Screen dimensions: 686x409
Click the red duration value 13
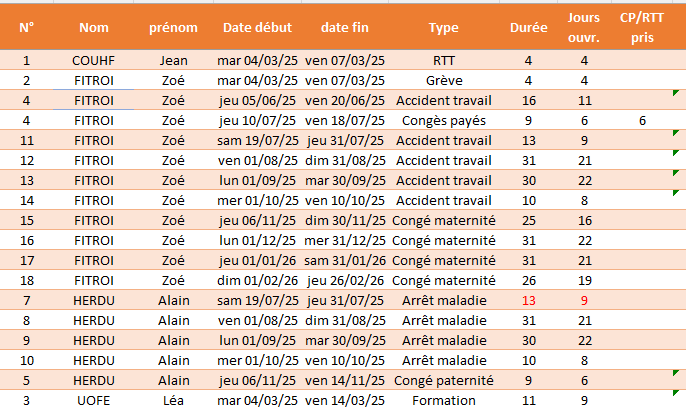(x=528, y=300)
